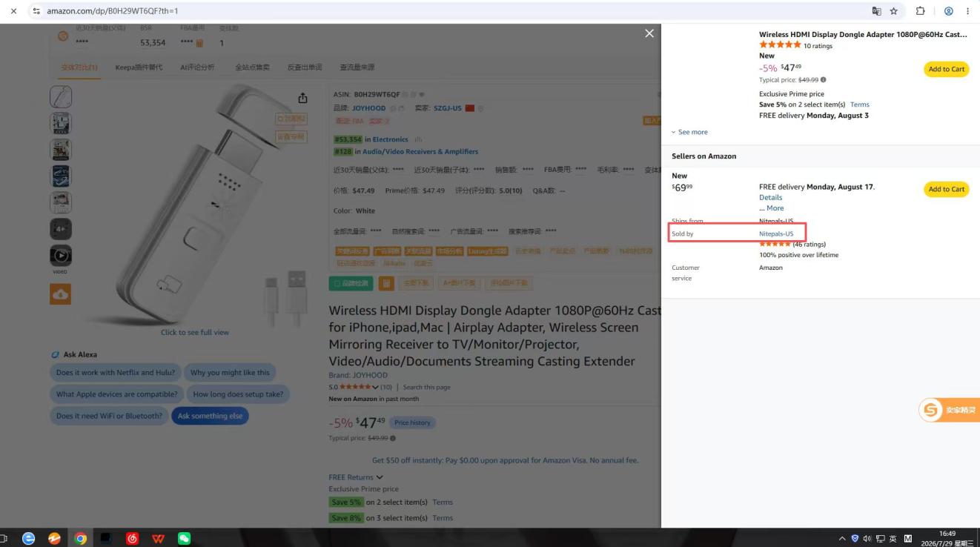The height and width of the screenshot is (547, 980).
Task: Open WPS Office from the taskbar
Action: [159, 539]
